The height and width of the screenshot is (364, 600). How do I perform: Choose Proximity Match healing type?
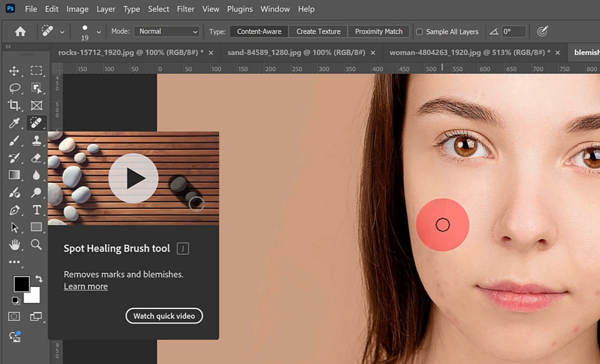click(379, 31)
